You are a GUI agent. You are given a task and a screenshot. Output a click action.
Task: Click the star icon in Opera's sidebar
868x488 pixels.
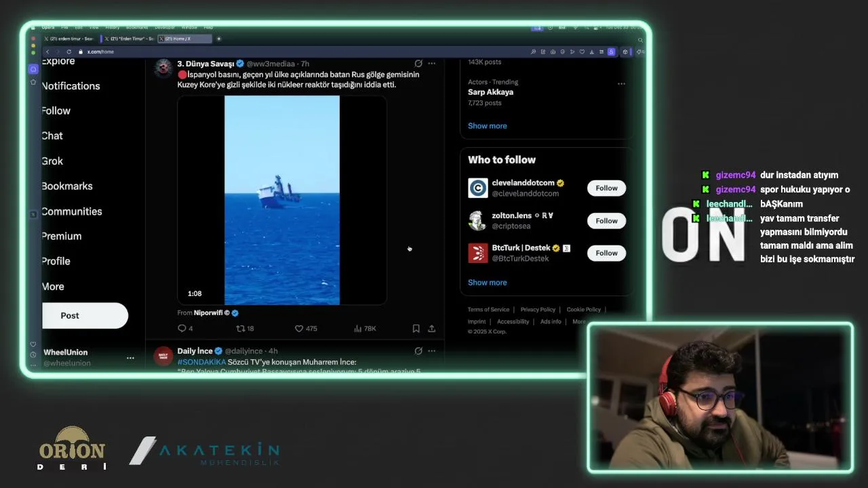pyautogui.click(x=33, y=82)
